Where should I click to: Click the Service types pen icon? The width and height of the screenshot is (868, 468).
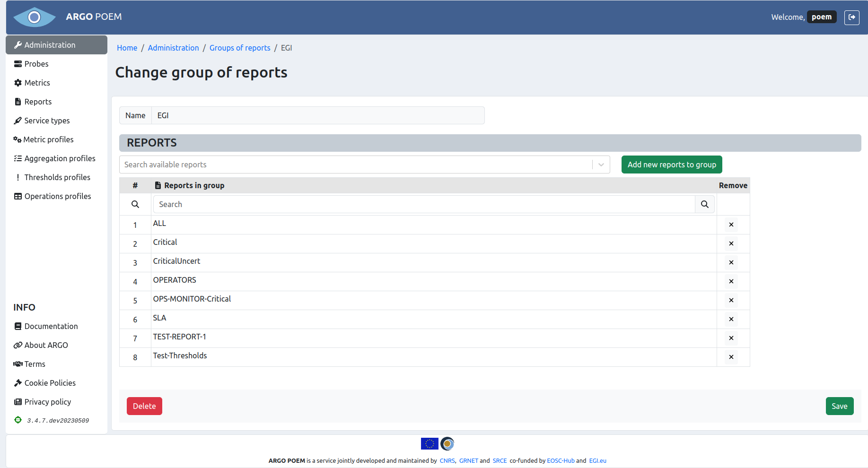18,120
